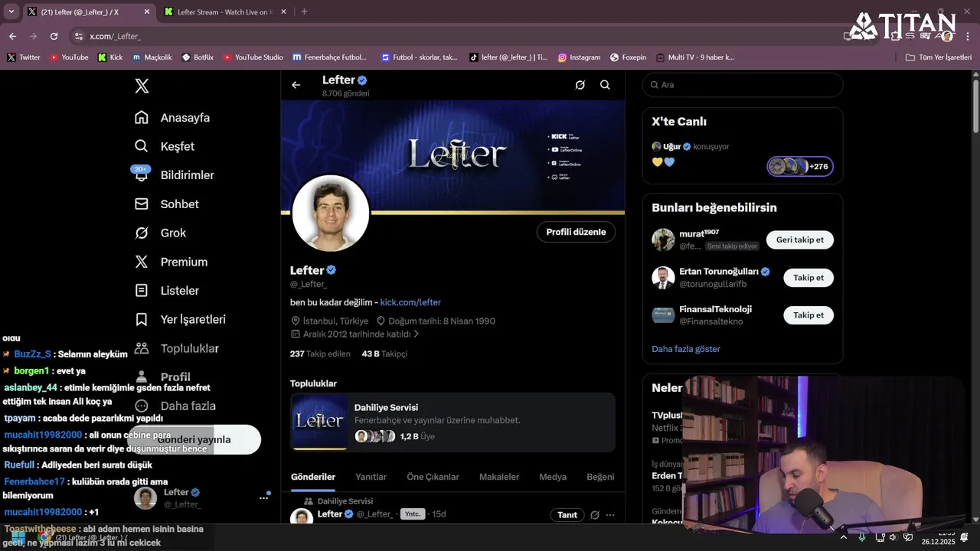Open 43 B Takipçi list

point(384,354)
